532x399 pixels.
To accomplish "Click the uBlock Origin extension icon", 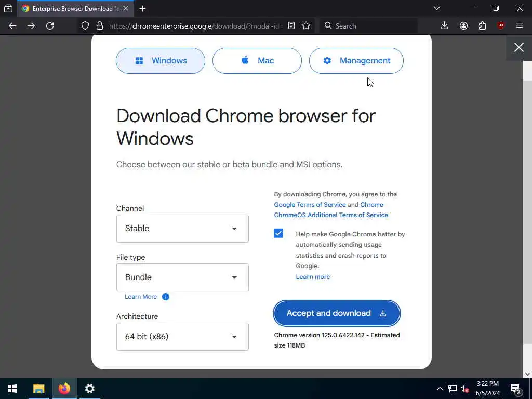I will coord(501,26).
